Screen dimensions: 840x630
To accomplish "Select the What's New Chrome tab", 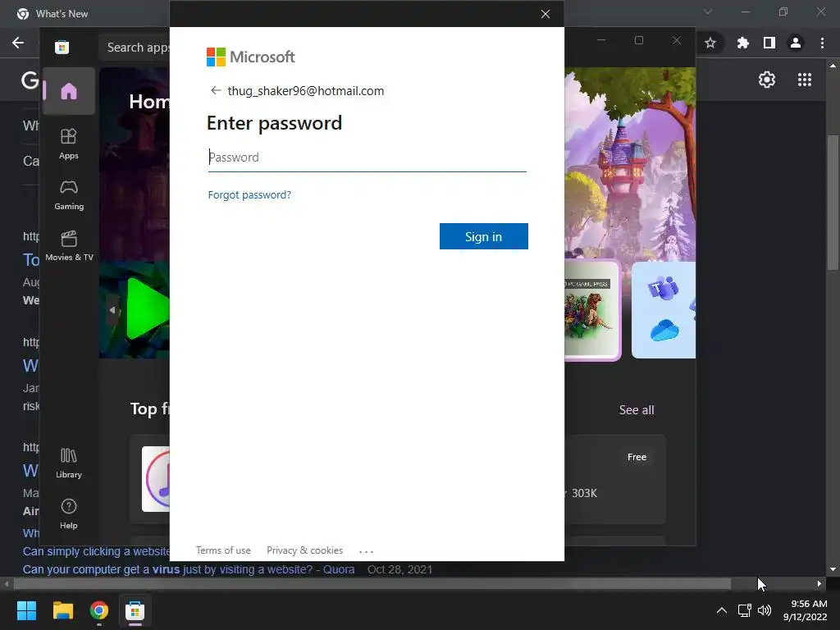I will click(62, 14).
